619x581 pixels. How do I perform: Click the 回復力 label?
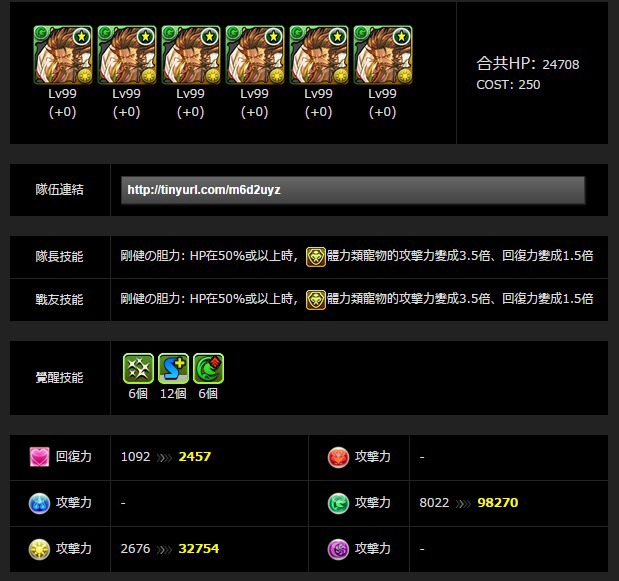point(74,456)
